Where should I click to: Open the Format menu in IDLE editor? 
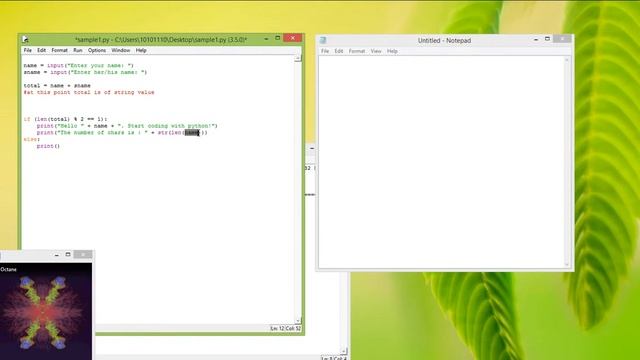pyautogui.click(x=59, y=50)
